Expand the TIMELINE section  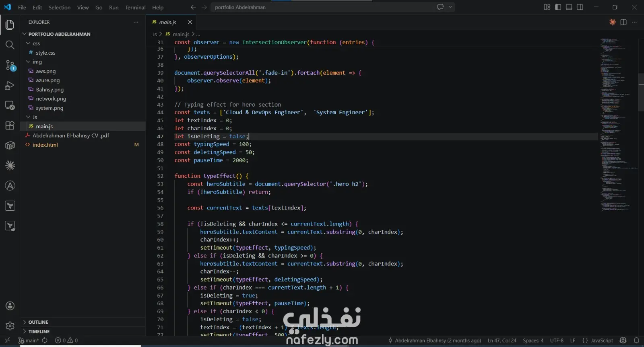pyautogui.click(x=83, y=332)
